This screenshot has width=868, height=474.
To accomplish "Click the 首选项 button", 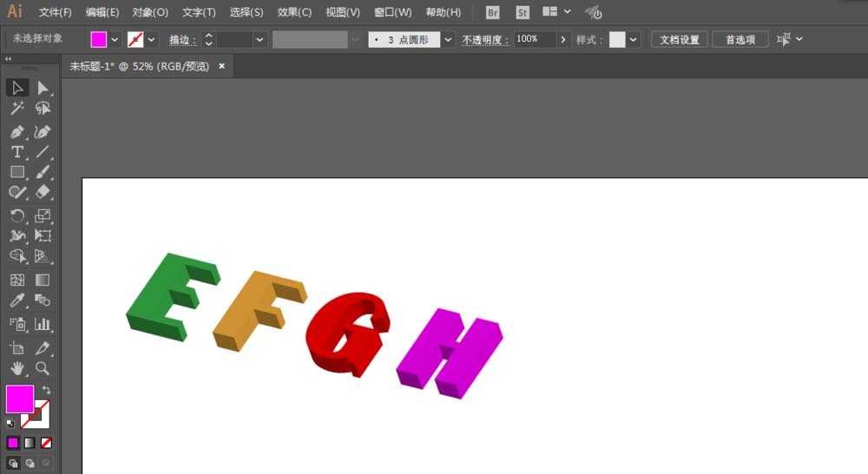I will pyautogui.click(x=740, y=40).
